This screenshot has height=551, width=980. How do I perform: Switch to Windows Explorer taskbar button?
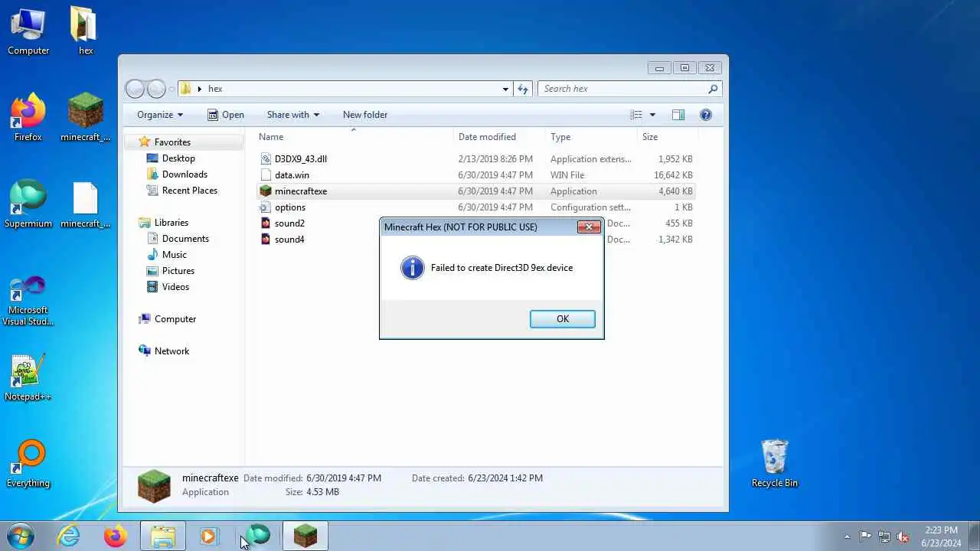[x=162, y=536]
